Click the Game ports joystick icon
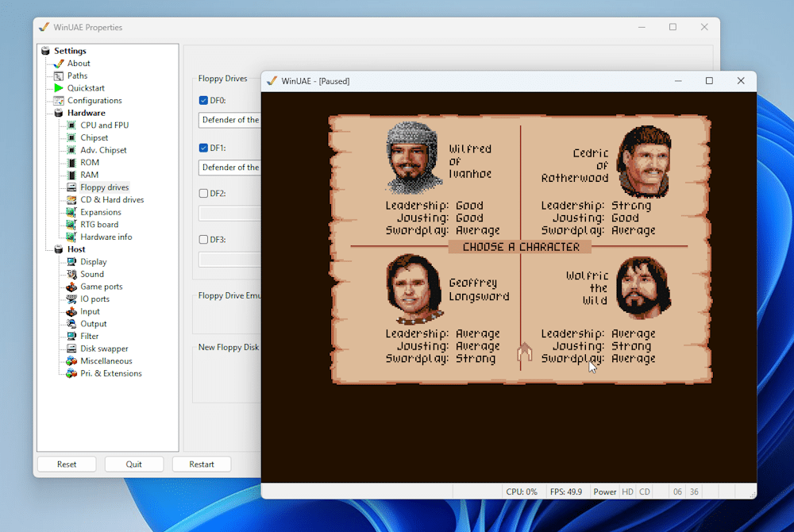The height and width of the screenshot is (532, 794). pos(71,287)
